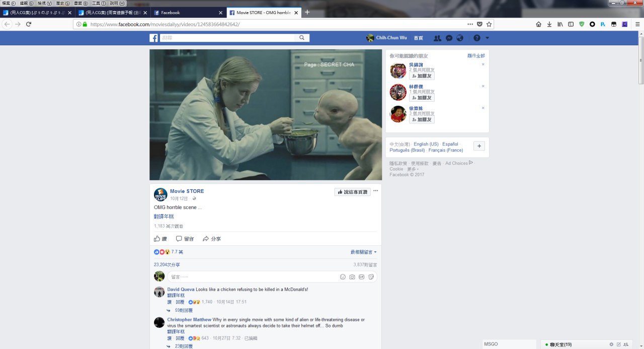644x349 pixels.
Task: Toggle the Firefox sidebar view
Action: [571, 24]
